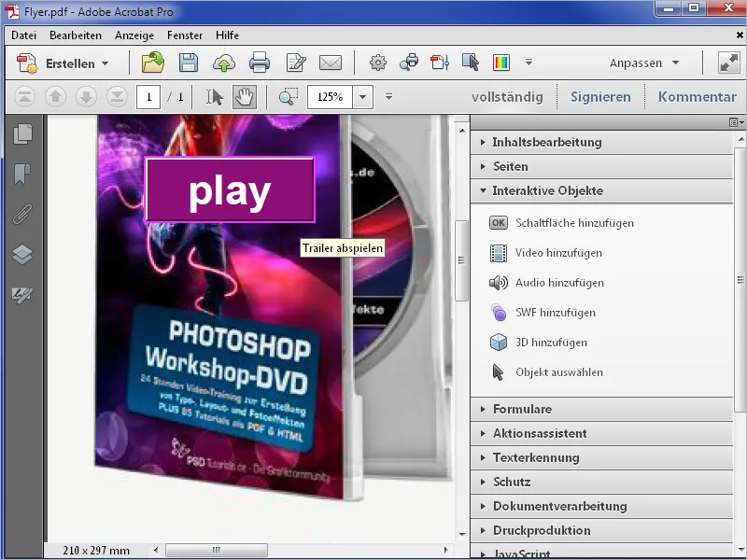Show page thumbnails panel in left sidebar
The width and height of the screenshot is (747, 560).
tap(22, 133)
